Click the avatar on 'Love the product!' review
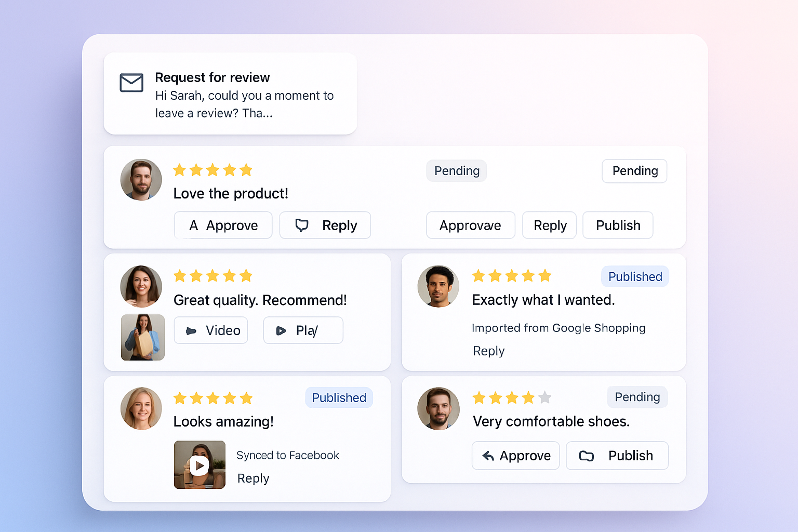The image size is (798, 532). [x=141, y=180]
